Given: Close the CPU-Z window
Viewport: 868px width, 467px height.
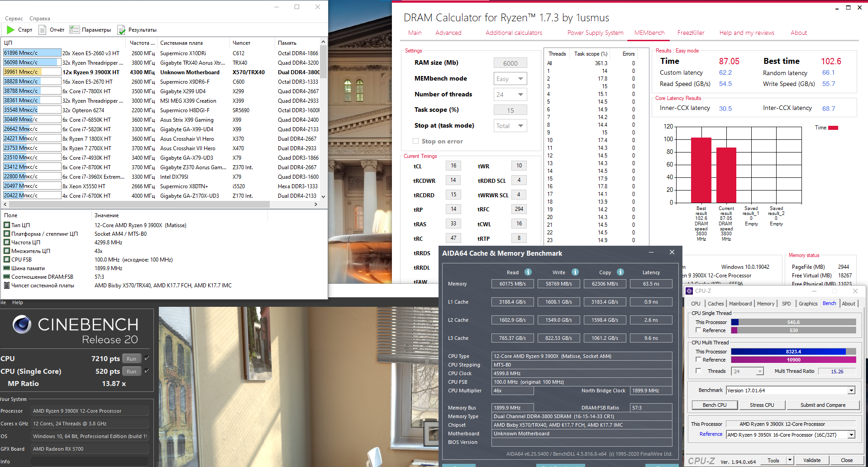Looking at the screenshot, I should point(855,291).
